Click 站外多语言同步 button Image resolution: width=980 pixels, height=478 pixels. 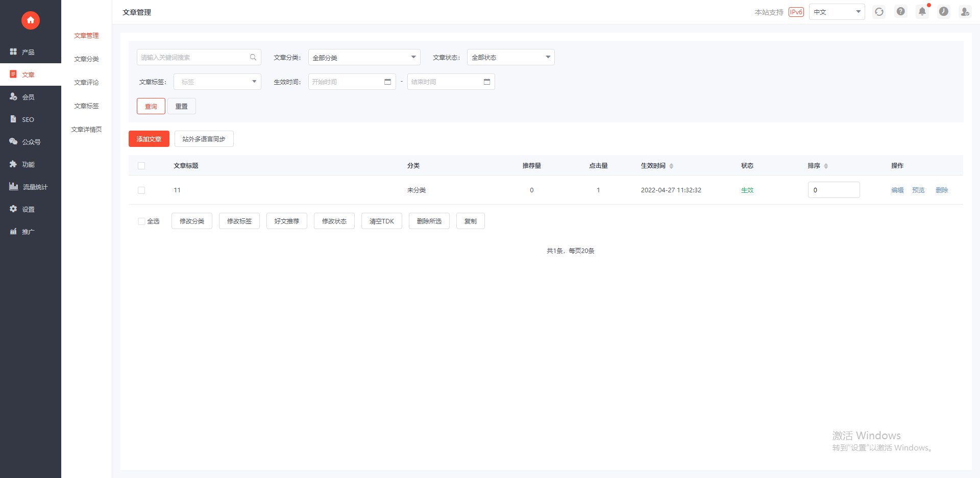(204, 139)
